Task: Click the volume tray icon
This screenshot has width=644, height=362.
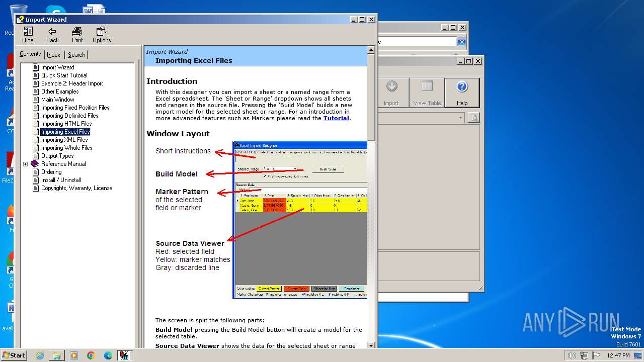Action: (x=572, y=355)
